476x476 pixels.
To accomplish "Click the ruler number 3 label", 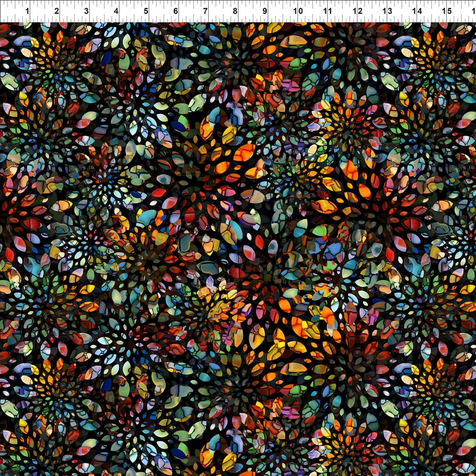I will click(86, 11).
